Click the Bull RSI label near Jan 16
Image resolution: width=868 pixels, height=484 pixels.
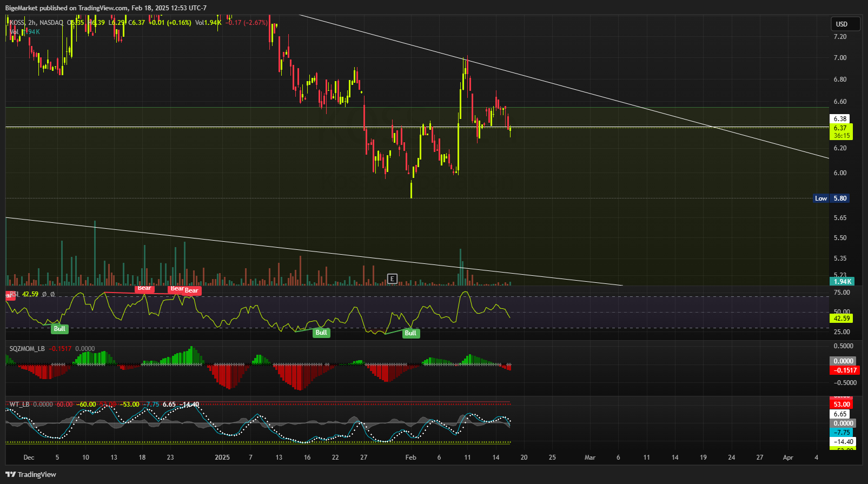point(321,333)
